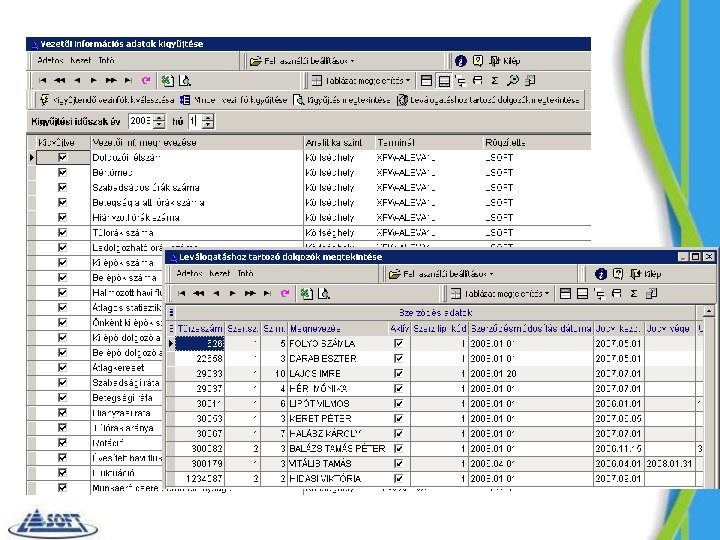
Task: Click the pink refresh icon in Leválogatáshoz window
Action: [x=285, y=294]
